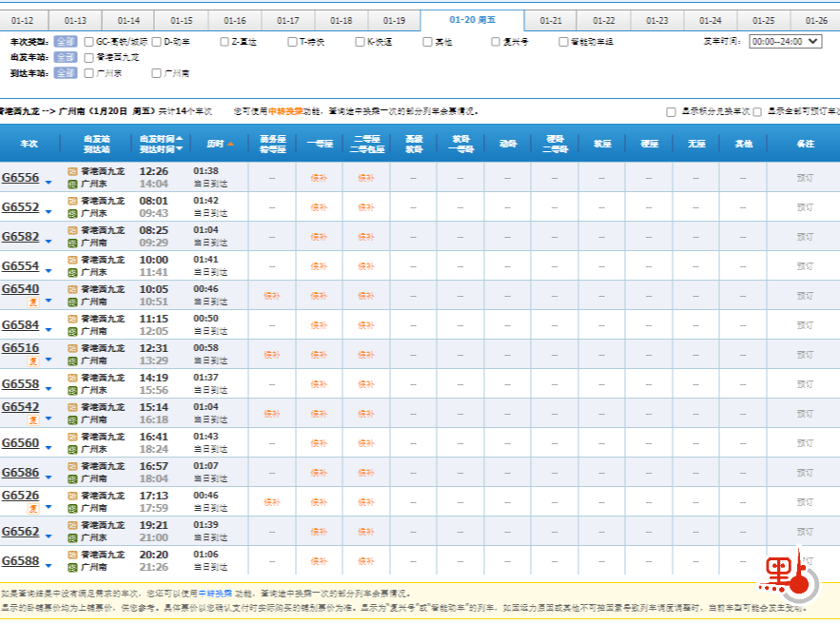Click the 全部 button for 出发车站
Viewport: 840px width, 624px height.
(x=66, y=57)
